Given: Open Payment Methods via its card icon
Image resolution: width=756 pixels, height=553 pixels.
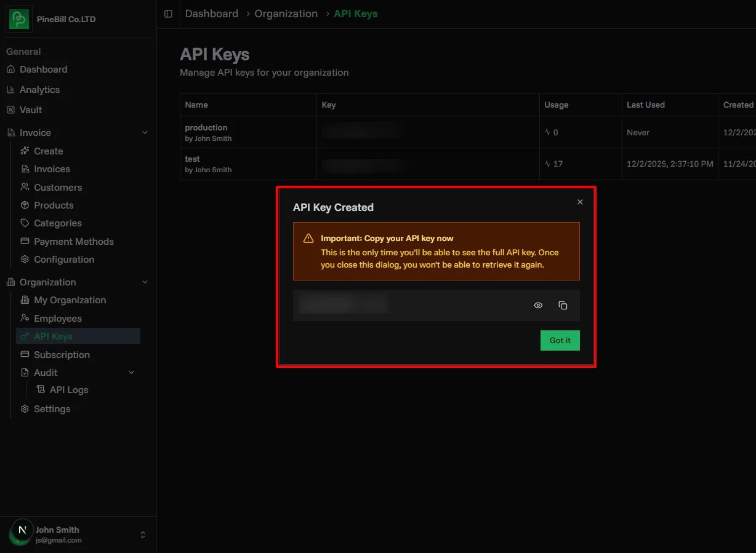Looking at the screenshot, I should [25, 241].
